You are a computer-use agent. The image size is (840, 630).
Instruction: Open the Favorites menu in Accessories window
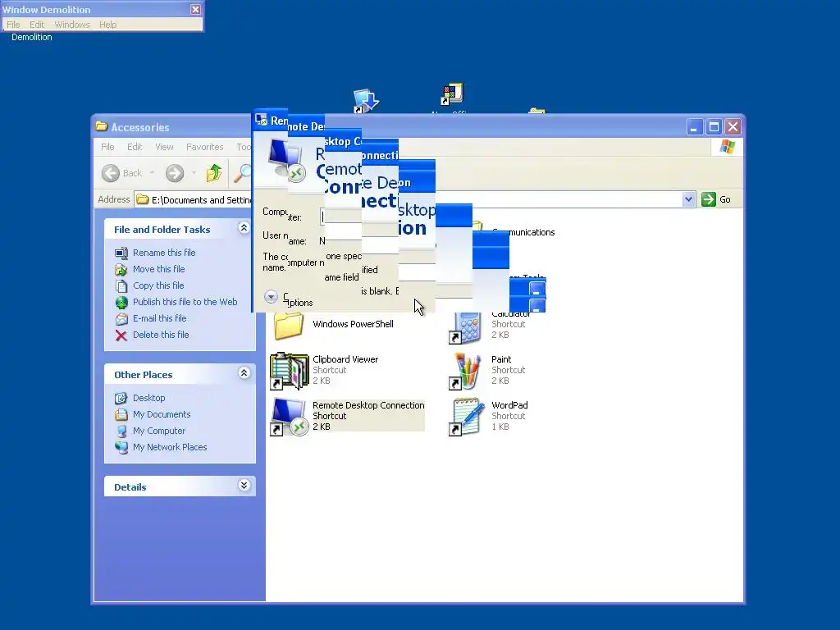pyautogui.click(x=204, y=147)
